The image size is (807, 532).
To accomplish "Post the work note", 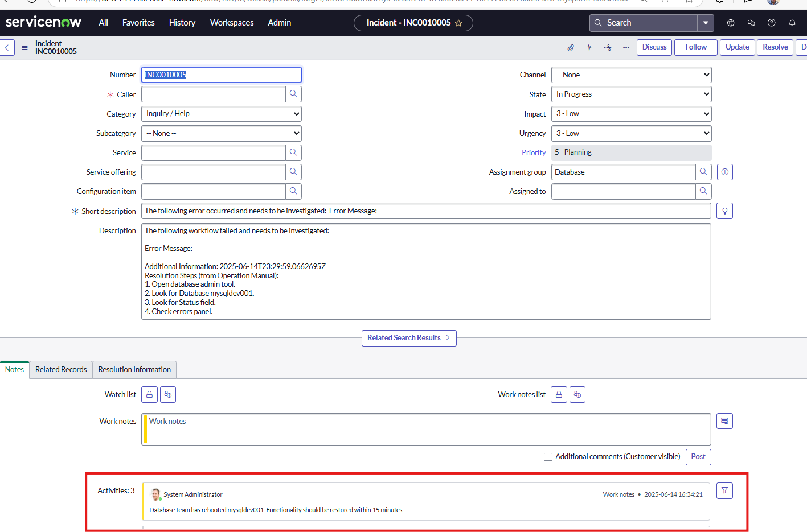I will 698,457.
